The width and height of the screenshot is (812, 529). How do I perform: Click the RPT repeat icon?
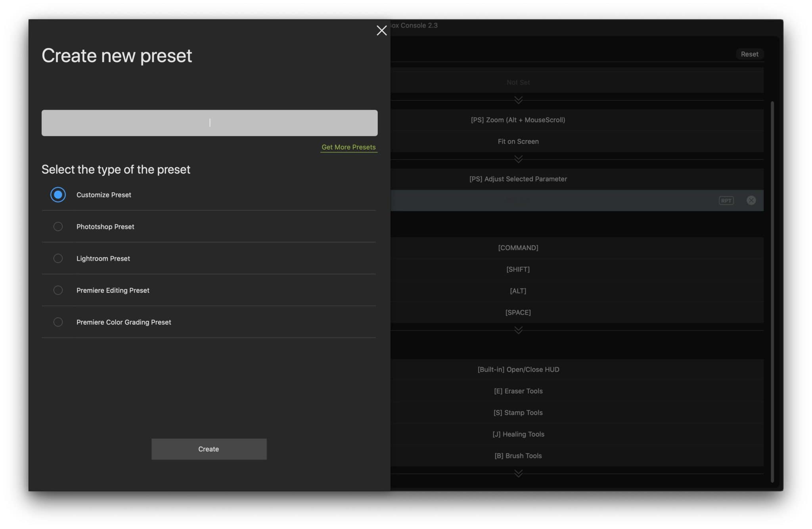click(726, 201)
